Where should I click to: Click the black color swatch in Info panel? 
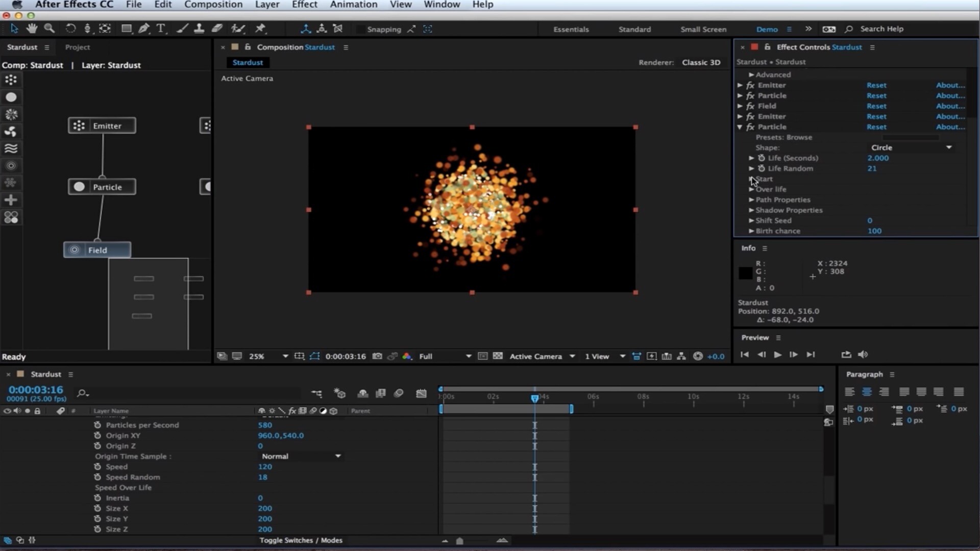745,273
